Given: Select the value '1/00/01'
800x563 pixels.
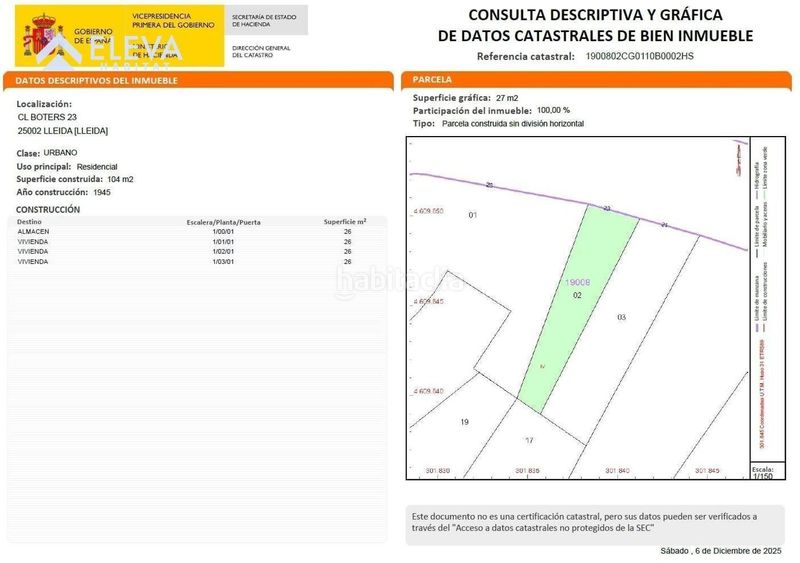Looking at the screenshot, I should tap(223, 232).
